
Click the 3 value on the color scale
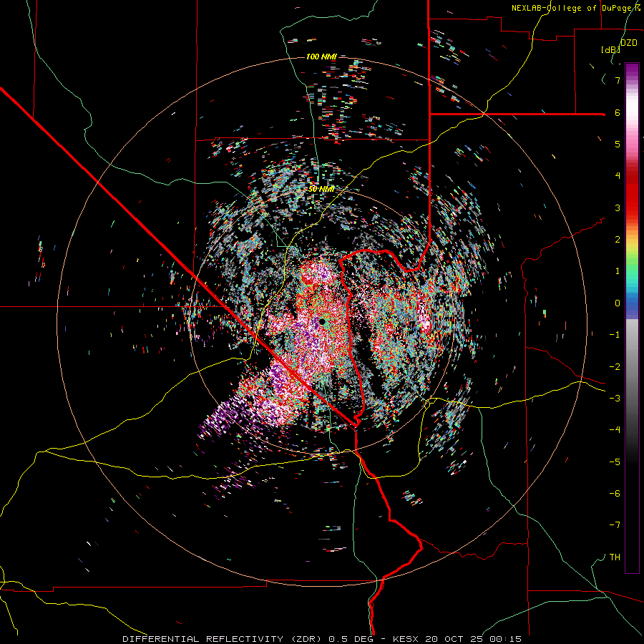[618, 208]
